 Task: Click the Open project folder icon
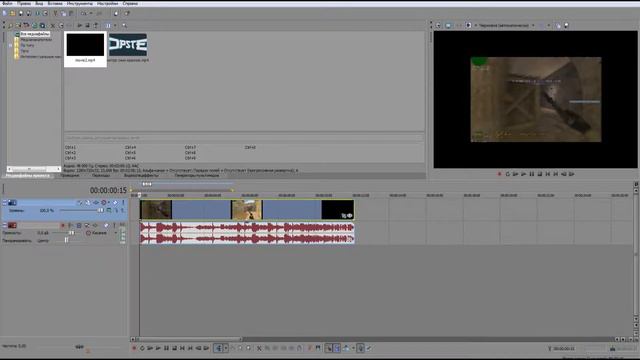click(12, 13)
